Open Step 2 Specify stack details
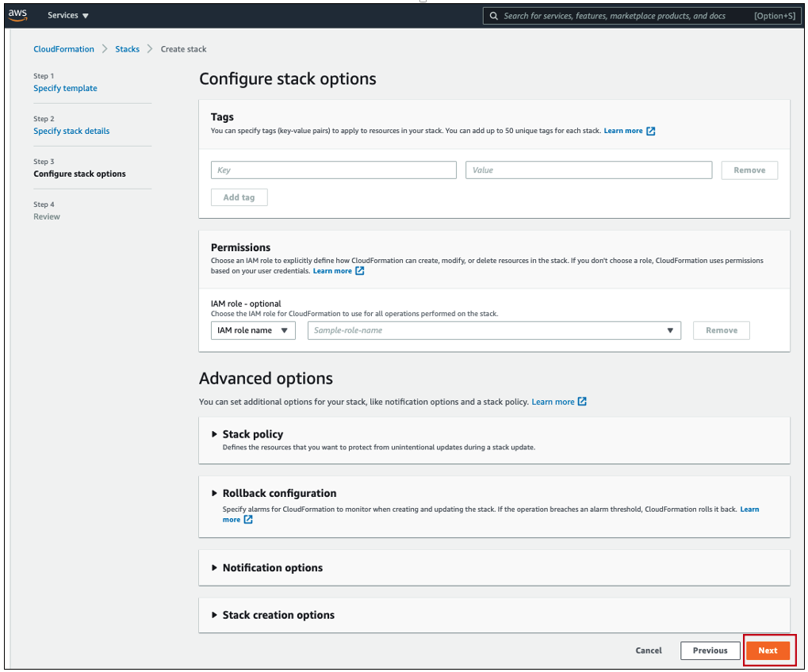808x672 pixels. point(71,131)
